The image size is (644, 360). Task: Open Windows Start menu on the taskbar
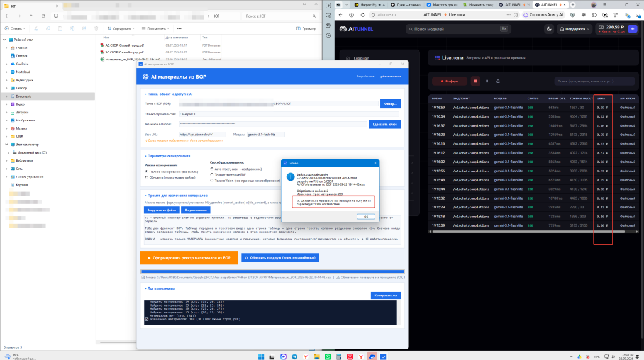[x=261, y=356]
